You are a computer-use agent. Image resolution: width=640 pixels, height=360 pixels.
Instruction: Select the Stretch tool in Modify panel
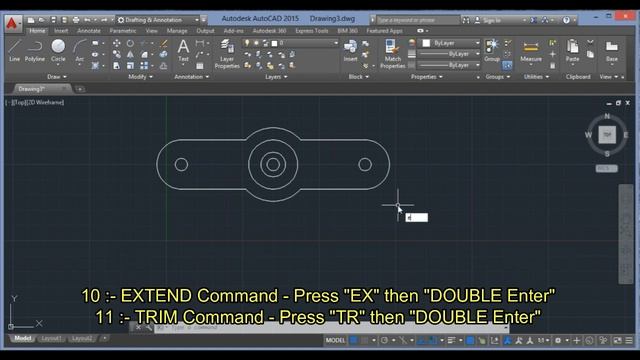tap(117, 65)
